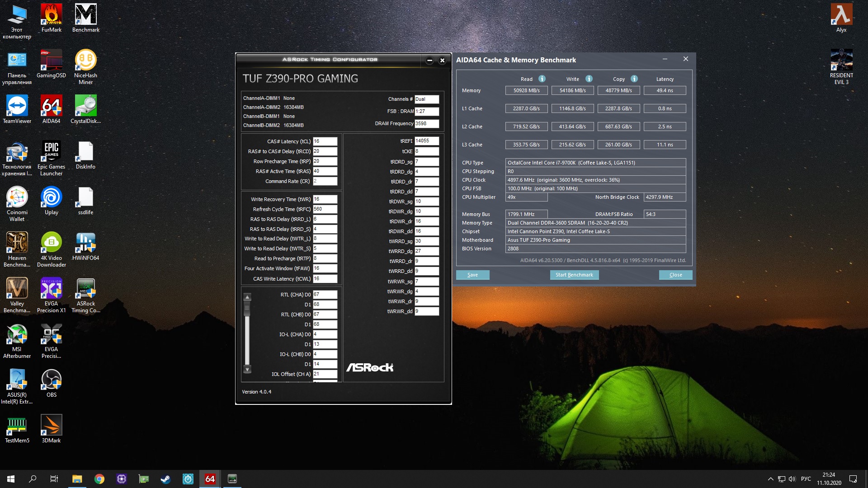This screenshot has height=488, width=868.
Task: Click the Close button in AIDA64 benchmark
Action: click(x=675, y=275)
